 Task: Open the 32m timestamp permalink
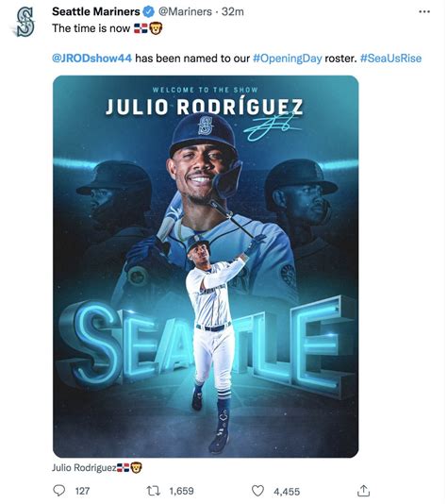[x=233, y=12]
